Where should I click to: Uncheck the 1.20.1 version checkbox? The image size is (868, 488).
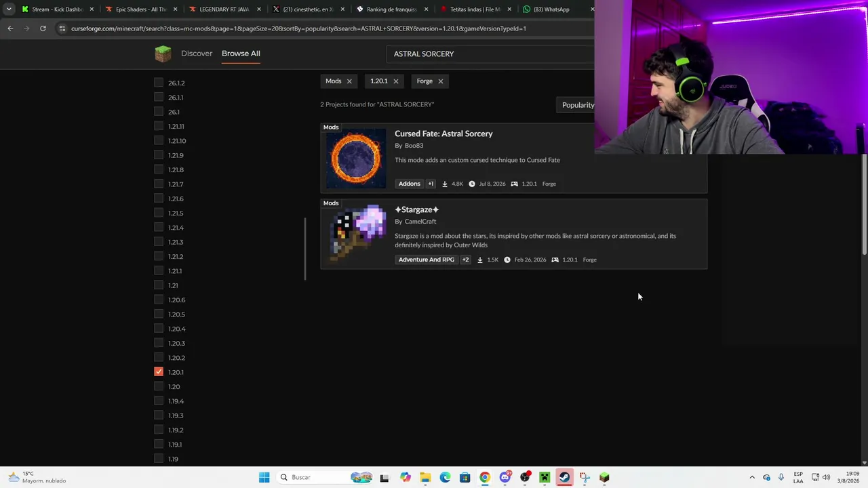pos(159,372)
